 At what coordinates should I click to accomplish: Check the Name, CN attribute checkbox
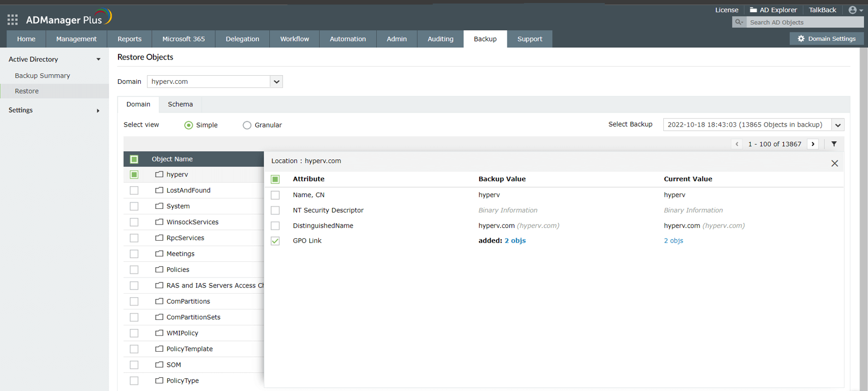[275, 195]
